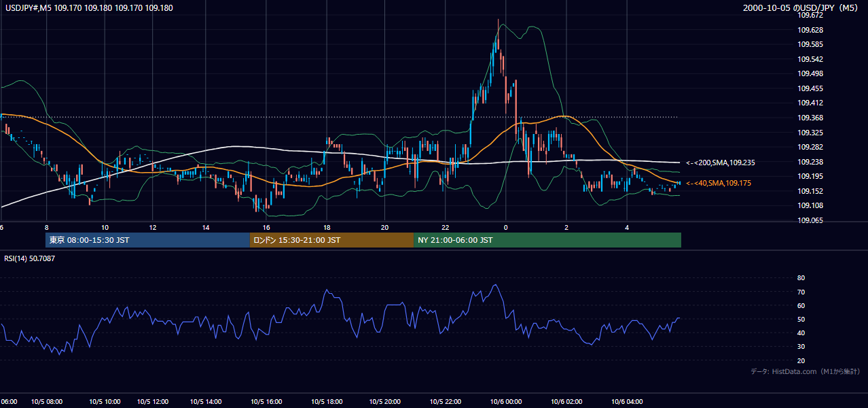Click RSI level 20 on the scale

801,361
